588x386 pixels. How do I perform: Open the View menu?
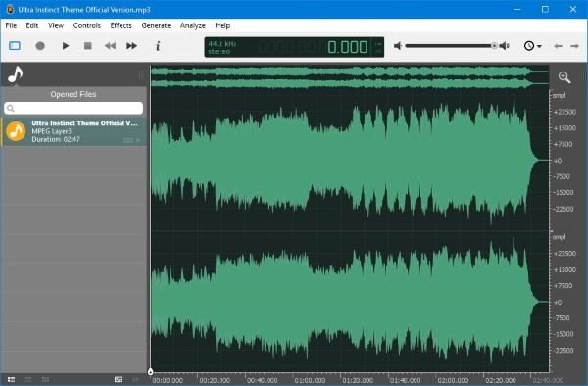(56, 25)
